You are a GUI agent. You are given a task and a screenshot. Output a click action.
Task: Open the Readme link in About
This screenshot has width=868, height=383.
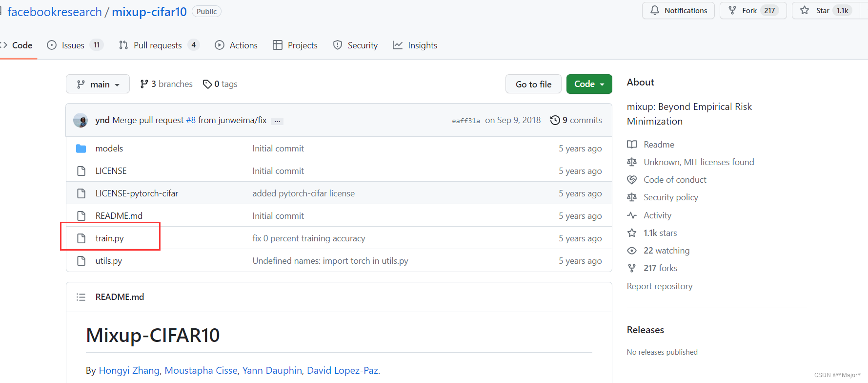659,144
